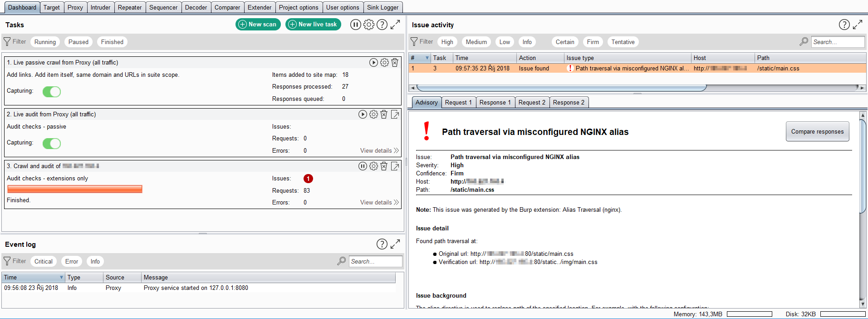Pause all tasks with the Tasks panel pause icon

356,25
